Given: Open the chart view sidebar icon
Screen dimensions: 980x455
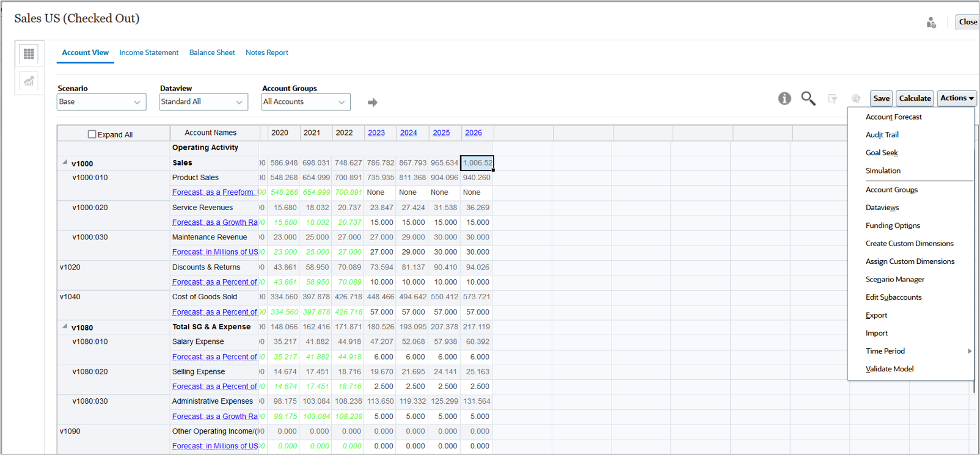Looking at the screenshot, I should (29, 81).
